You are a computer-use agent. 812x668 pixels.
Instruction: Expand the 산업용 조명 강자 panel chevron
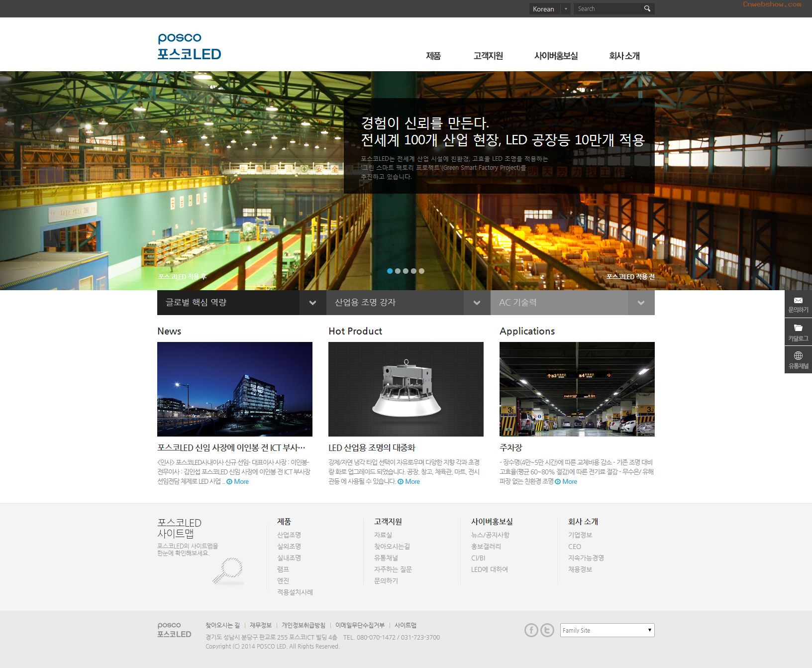(477, 303)
